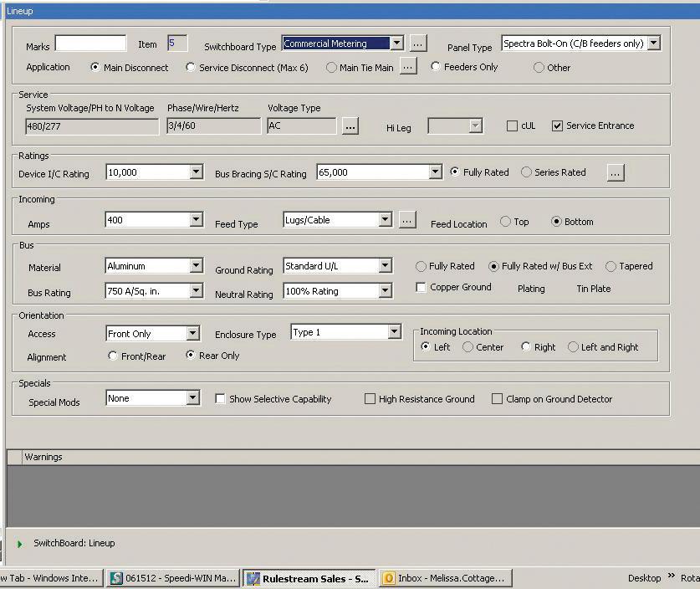Click ellipsis button beside Main Tie Main
This screenshot has height=589, width=700.
[408, 67]
